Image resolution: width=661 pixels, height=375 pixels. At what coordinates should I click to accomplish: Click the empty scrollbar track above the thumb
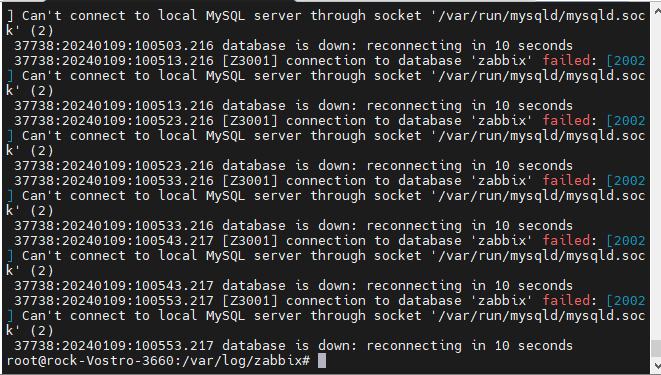[656, 177]
